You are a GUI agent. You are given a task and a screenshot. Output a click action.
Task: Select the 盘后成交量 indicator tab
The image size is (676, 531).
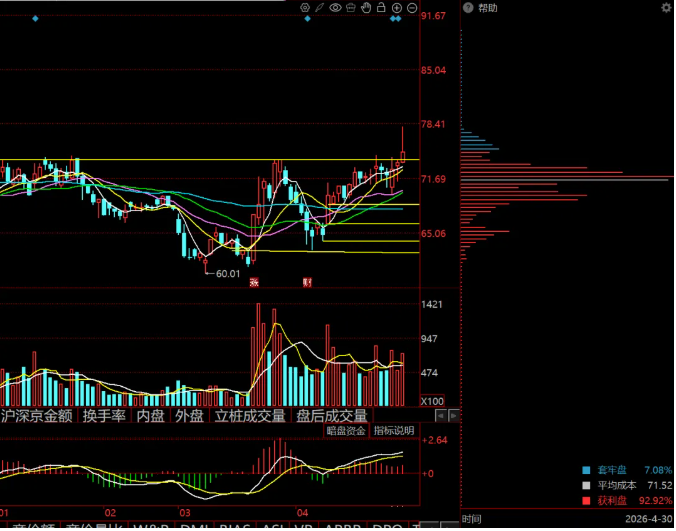coord(332,416)
